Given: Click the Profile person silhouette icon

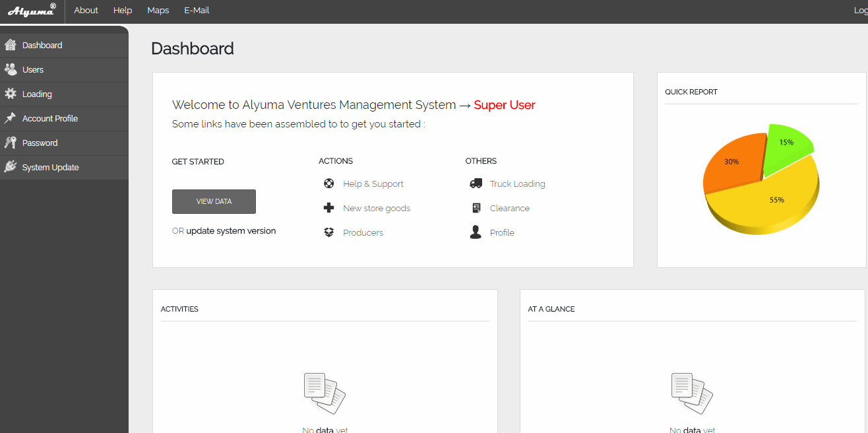Looking at the screenshot, I should [x=476, y=232].
